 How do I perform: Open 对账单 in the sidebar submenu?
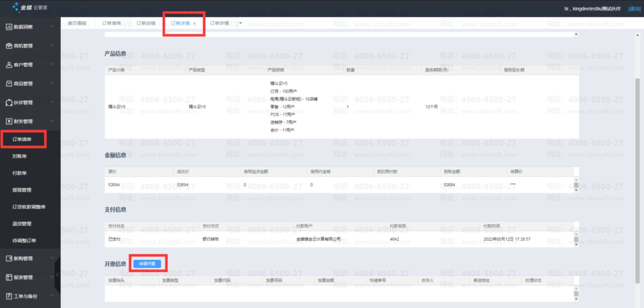(x=19, y=156)
